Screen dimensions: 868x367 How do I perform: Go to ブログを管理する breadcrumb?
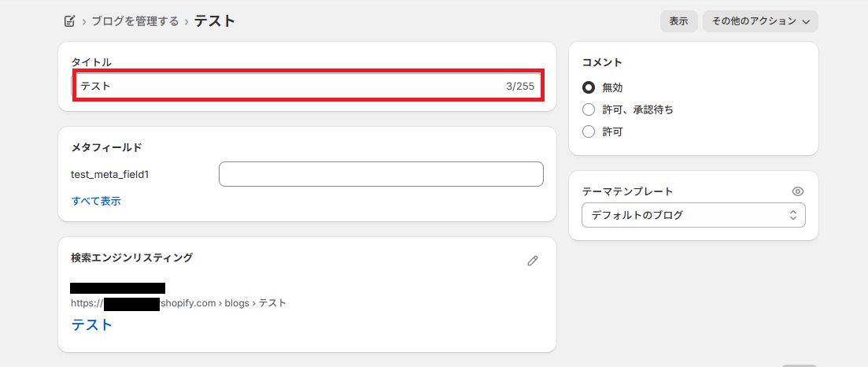click(135, 21)
